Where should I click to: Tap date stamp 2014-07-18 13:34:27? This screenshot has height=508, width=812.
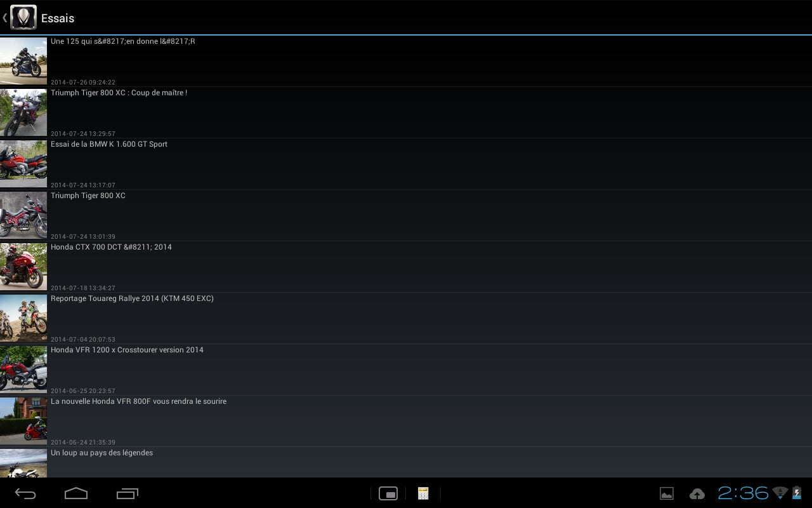pyautogui.click(x=83, y=288)
